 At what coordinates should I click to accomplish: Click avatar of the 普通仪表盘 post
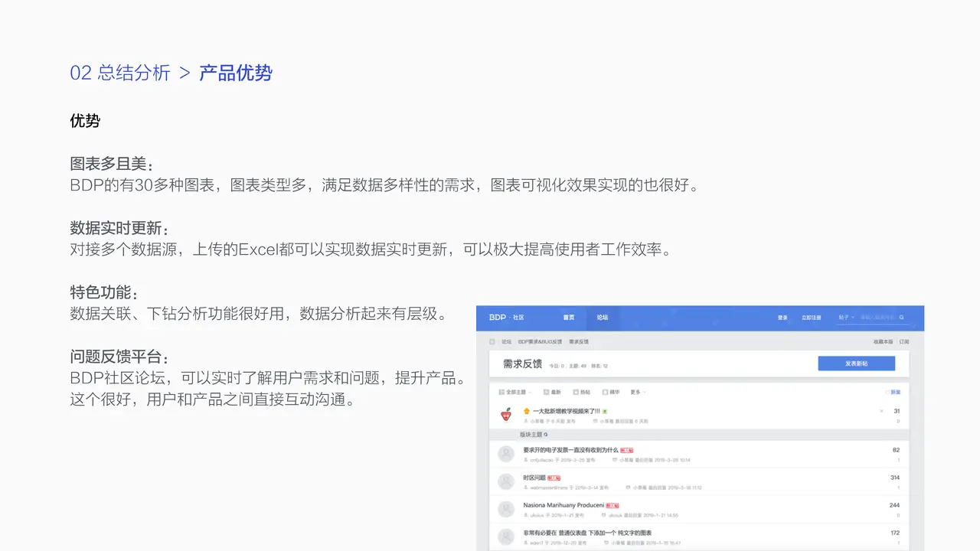pos(505,536)
